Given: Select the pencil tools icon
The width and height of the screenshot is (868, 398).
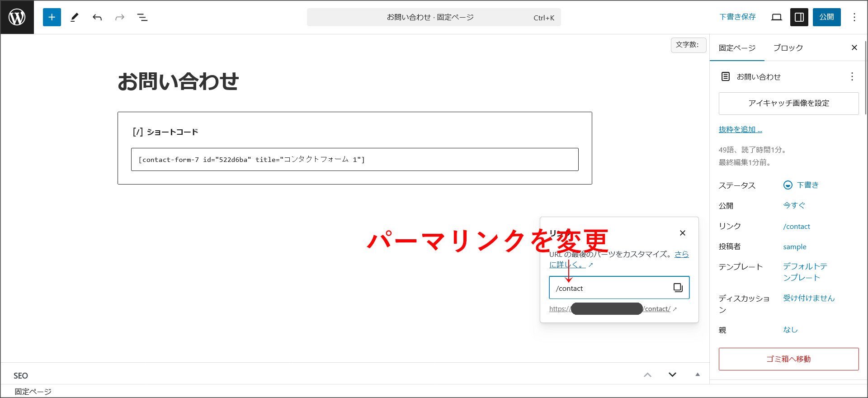Looking at the screenshot, I should point(75,17).
